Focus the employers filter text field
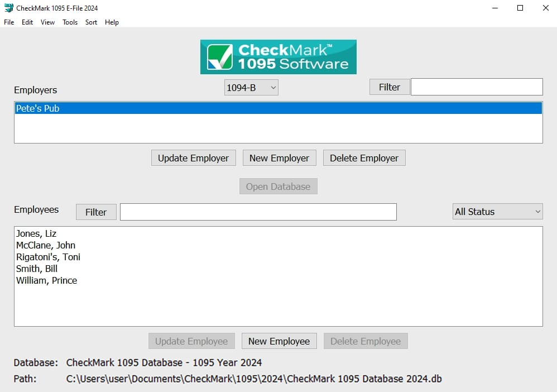 [x=477, y=87]
